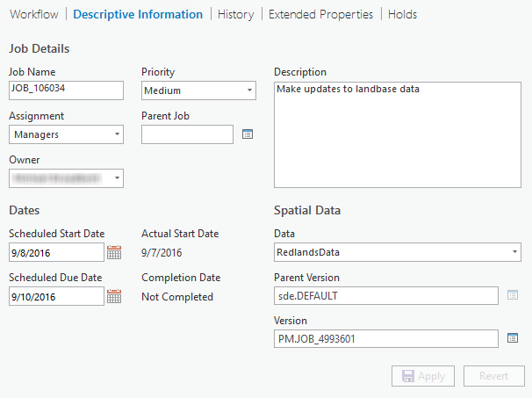The width and height of the screenshot is (532, 398).
Task: Select the Holds tab
Action: [402, 15]
